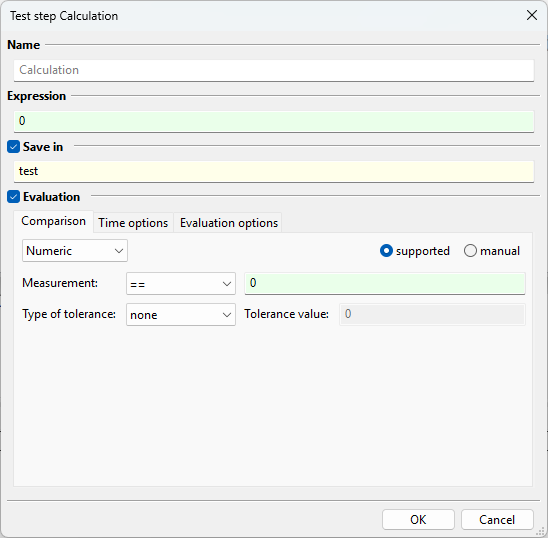Select the manual radio button

click(x=470, y=251)
